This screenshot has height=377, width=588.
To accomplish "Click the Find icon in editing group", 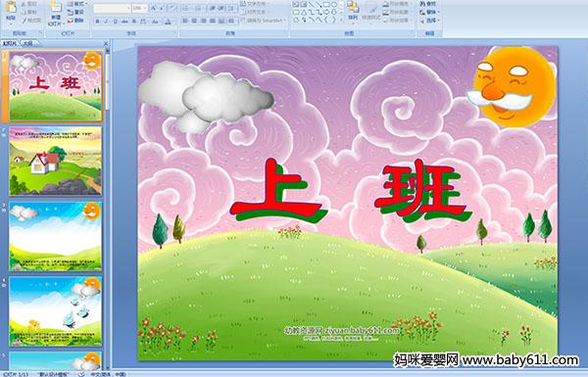I will pos(428,4).
